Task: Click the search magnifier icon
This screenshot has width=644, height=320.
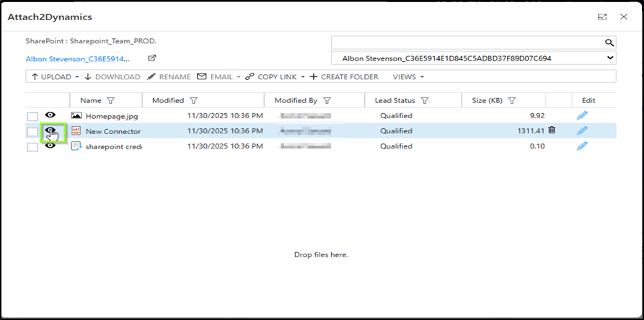Action: click(x=609, y=43)
